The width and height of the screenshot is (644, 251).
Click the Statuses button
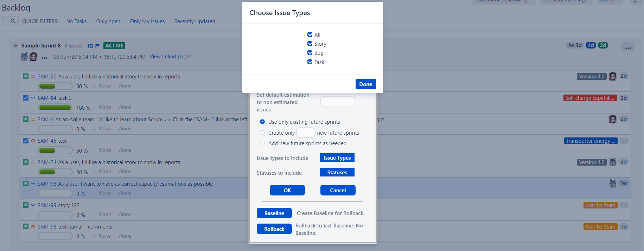(337, 172)
